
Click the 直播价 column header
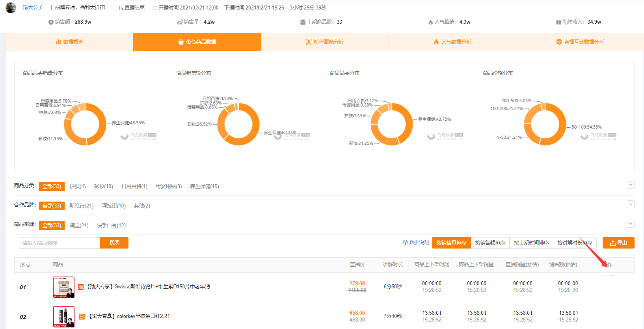click(x=357, y=264)
